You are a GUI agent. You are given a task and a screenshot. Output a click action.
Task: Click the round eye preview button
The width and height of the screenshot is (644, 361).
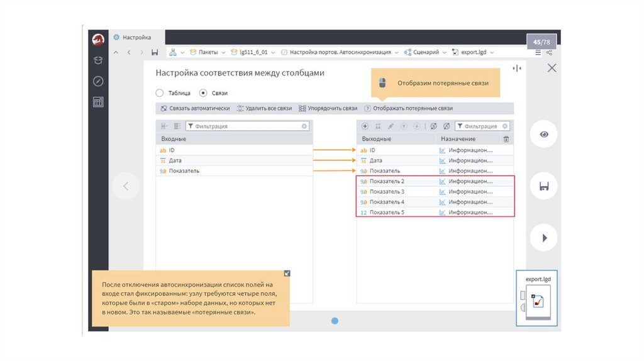click(544, 134)
